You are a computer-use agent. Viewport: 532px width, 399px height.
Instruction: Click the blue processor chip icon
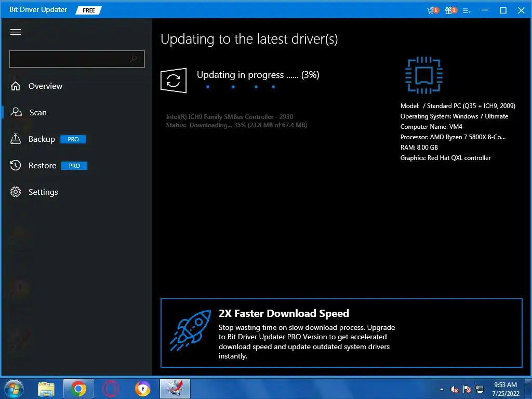[424, 75]
